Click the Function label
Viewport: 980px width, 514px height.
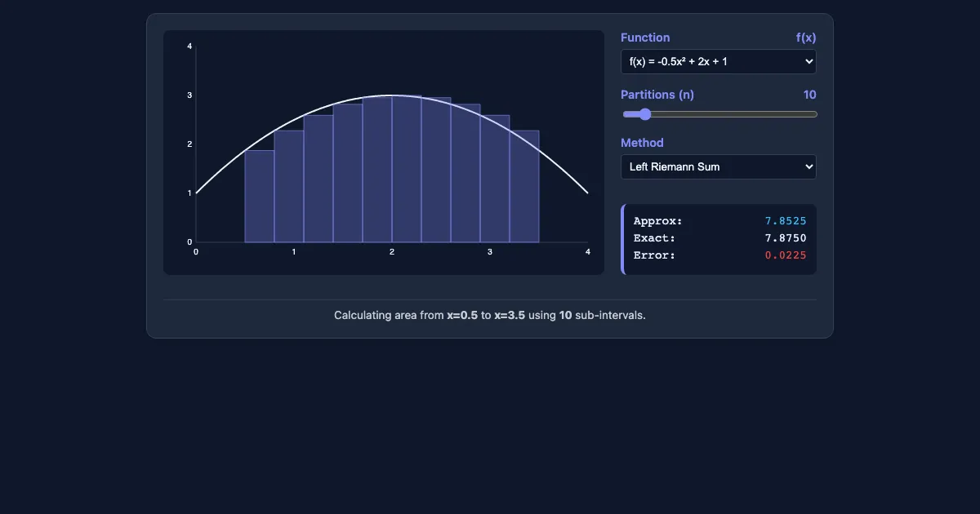[x=645, y=38]
